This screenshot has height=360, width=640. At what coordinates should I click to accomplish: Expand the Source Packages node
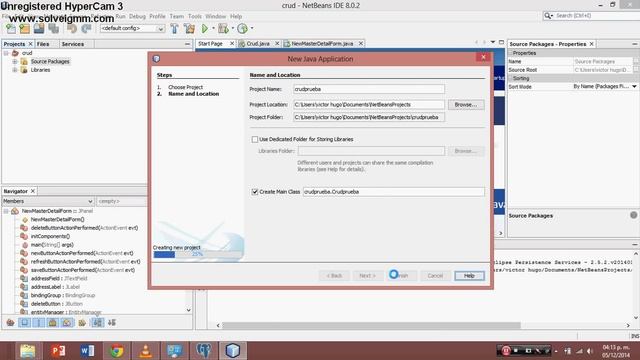15,62
